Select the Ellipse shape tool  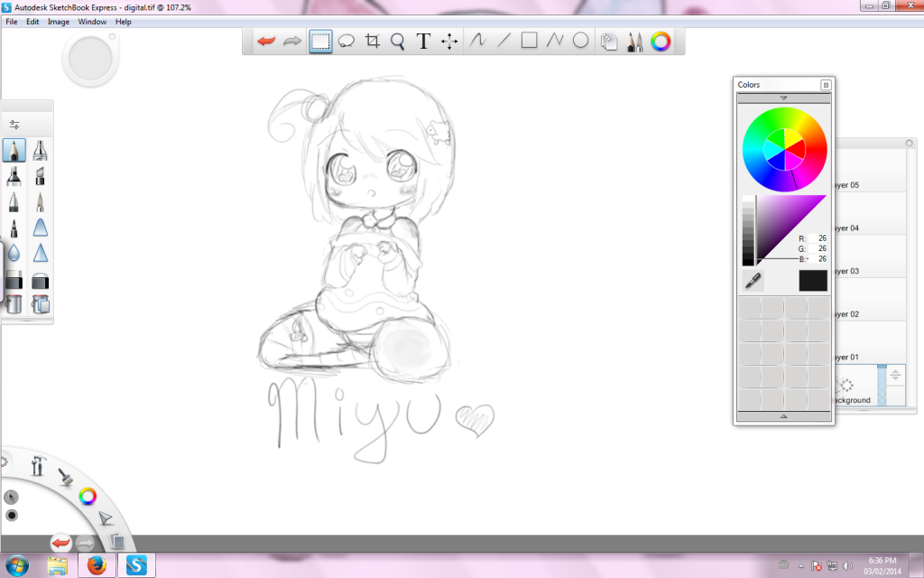tap(580, 40)
